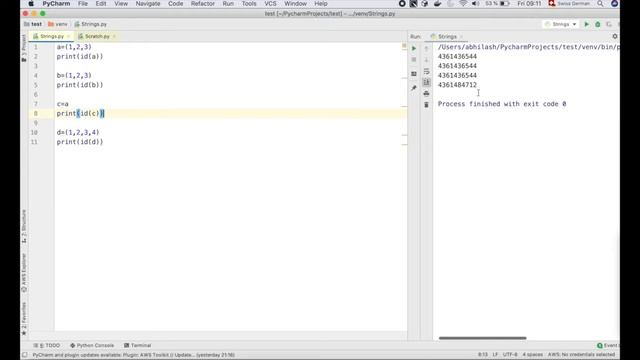Image resolution: width=640 pixels, height=360 pixels.
Task: Open the View menu
Action: pyautogui.click(x=121, y=4)
